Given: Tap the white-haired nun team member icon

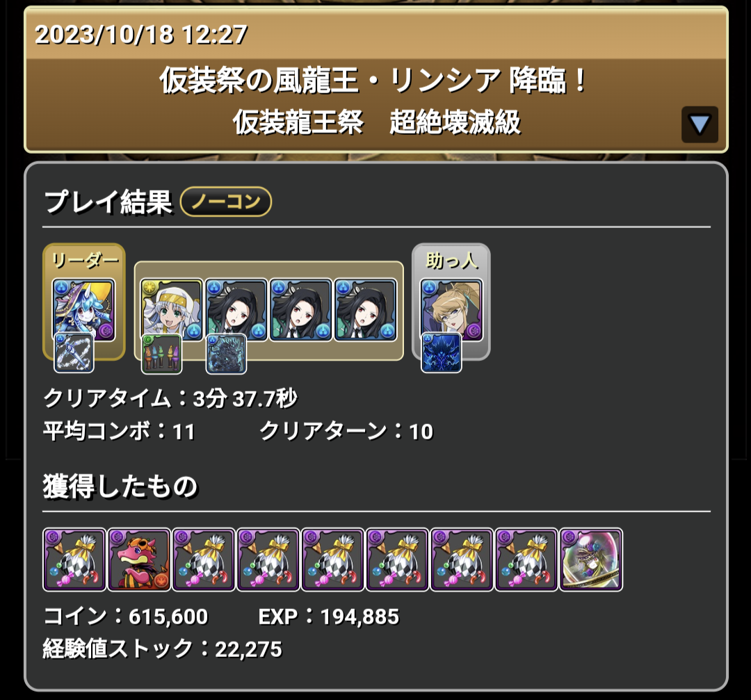Looking at the screenshot, I should click(x=172, y=310).
